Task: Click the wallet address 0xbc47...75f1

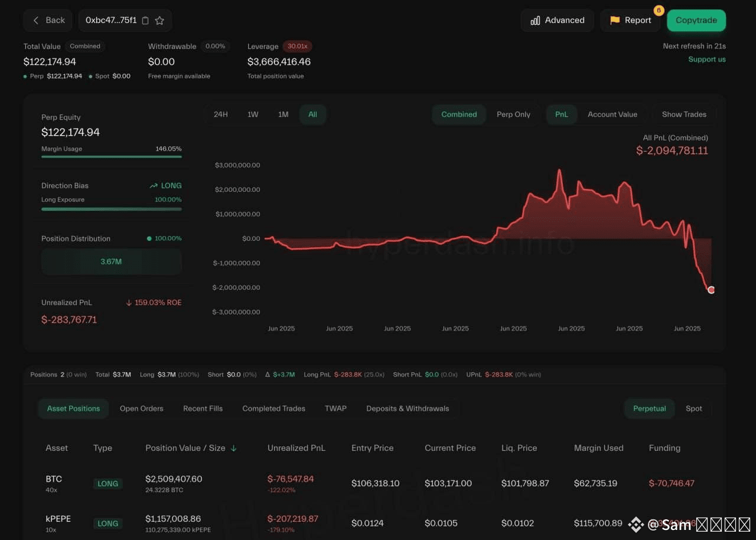Action: (x=111, y=20)
